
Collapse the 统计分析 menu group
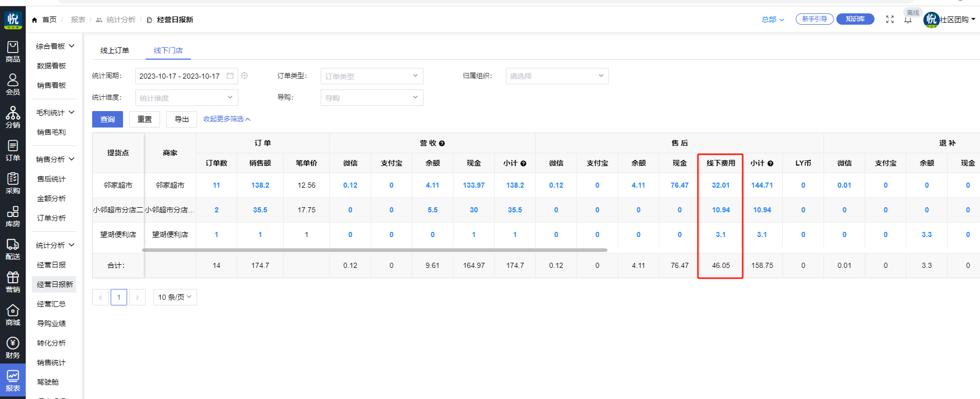point(55,245)
